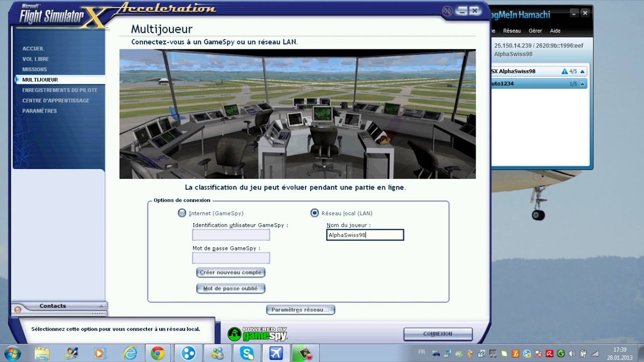Click the FR language indicator
Screen dimensions: 644x362
[422, 352]
